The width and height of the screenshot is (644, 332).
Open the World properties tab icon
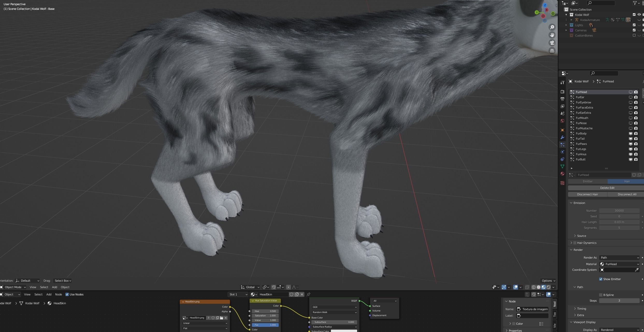[562, 121]
